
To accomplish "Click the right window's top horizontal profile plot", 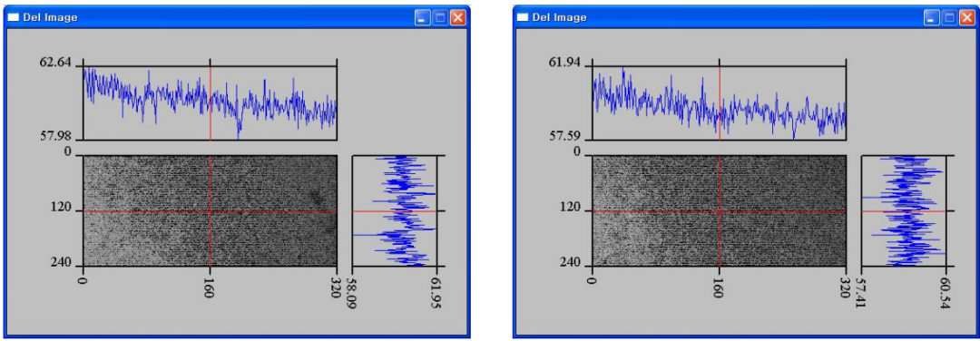I will click(720, 103).
